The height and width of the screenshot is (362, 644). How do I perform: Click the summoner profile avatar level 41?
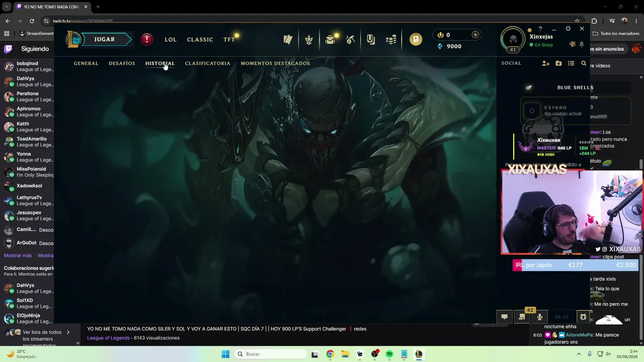513,40
